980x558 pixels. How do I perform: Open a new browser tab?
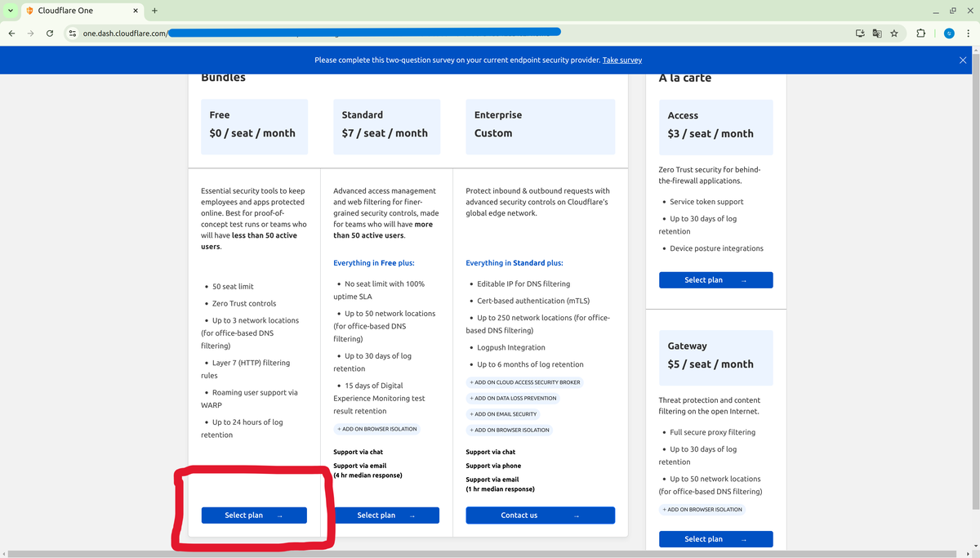[x=154, y=11]
